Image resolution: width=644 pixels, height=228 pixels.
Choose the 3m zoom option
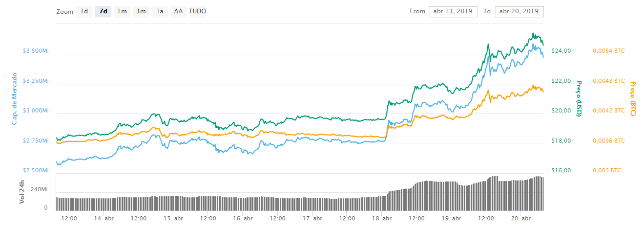[x=141, y=11]
